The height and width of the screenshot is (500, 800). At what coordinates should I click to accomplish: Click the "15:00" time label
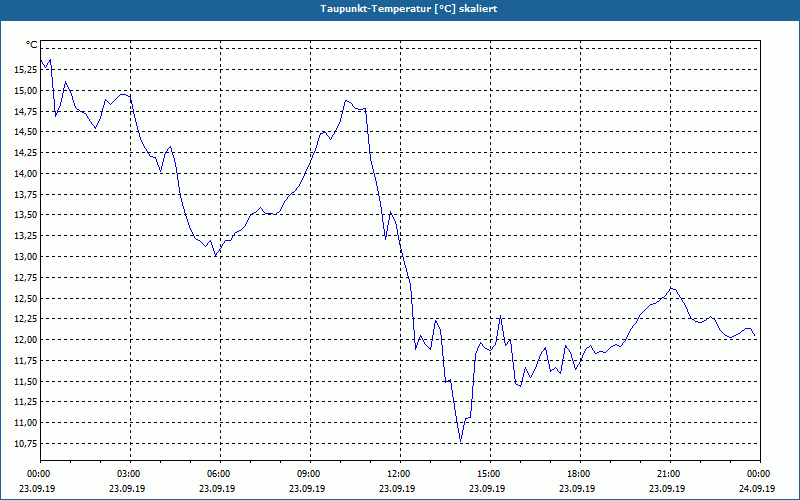pos(488,474)
